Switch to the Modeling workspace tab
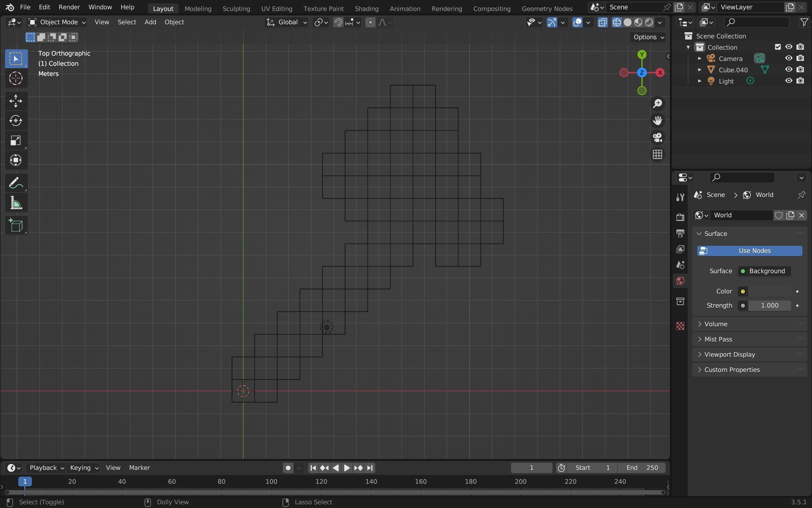 pos(198,8)
